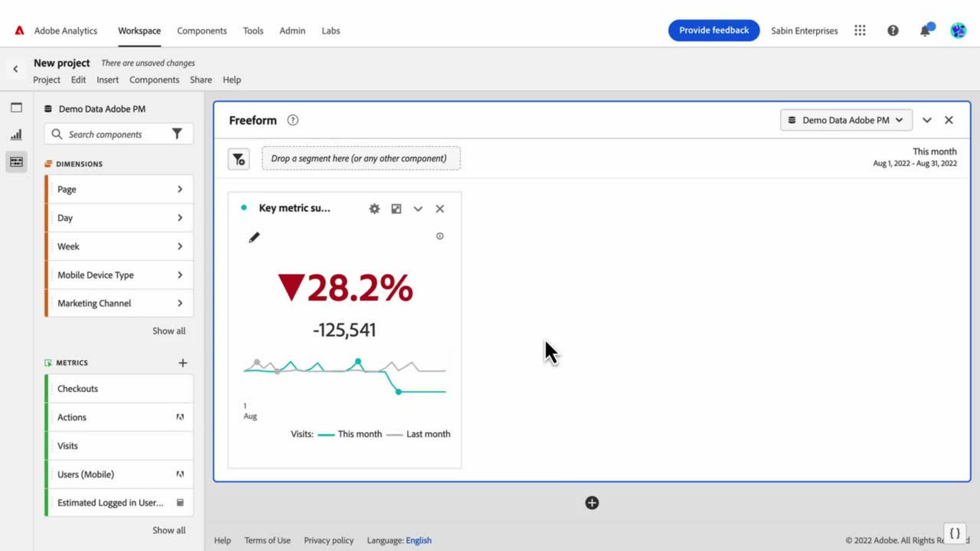
Task: Open the notifications bell
Action: point(925,31)
